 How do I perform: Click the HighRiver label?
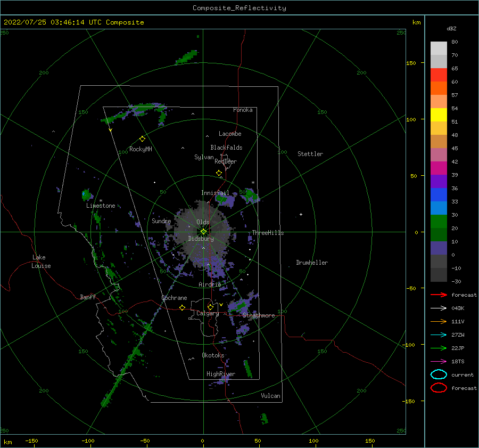pos(221,374)
